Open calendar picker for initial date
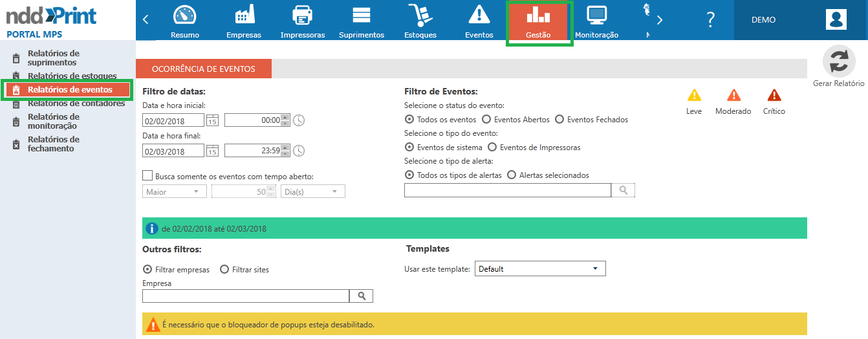This screenshot has height=339, width=868. tap(212, 120)
